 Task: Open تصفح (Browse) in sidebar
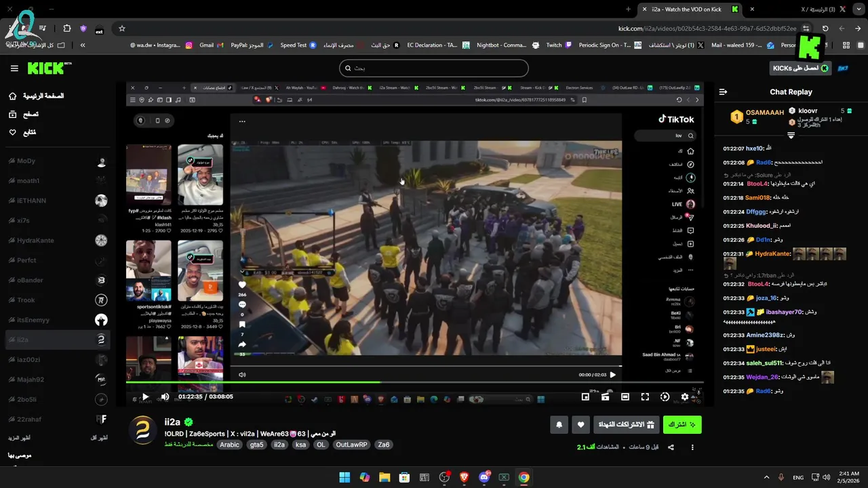coord(24,115)
